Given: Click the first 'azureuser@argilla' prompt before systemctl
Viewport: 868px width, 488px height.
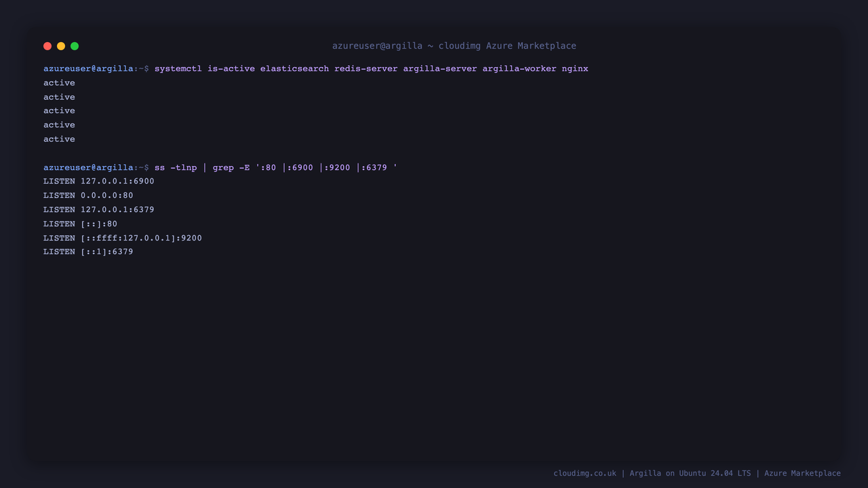Looking at the screenshot, I should coord(88,69).
